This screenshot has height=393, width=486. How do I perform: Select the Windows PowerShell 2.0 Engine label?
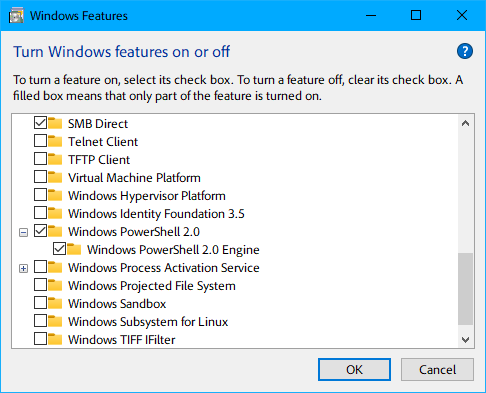[x=173, y=250]
